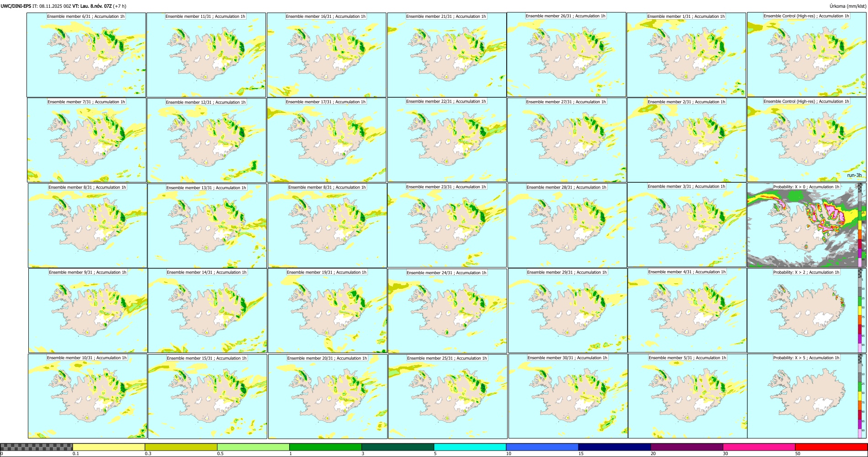This screenshot has width=868, height=457.
Task: Pick the pink 30–50 legend swatch
Action: click(x=759, y=447)
